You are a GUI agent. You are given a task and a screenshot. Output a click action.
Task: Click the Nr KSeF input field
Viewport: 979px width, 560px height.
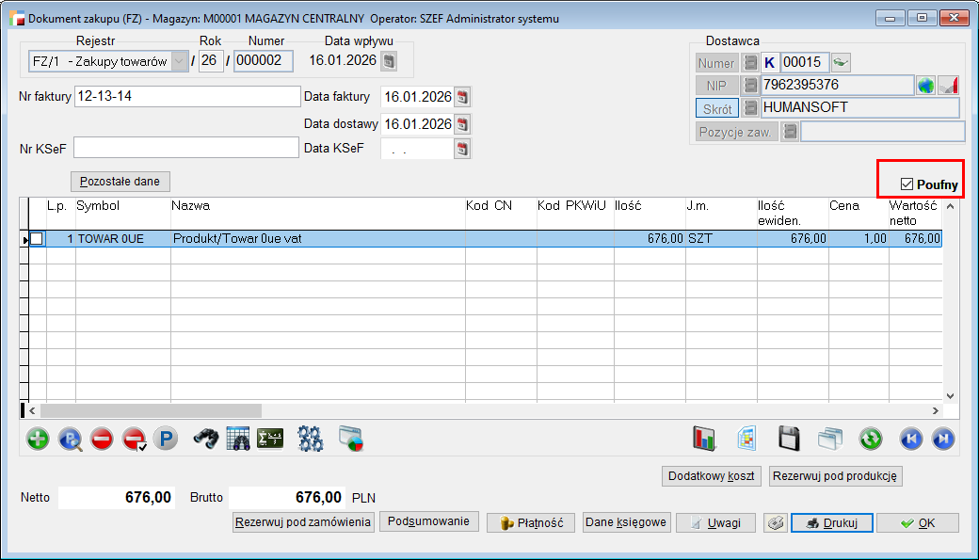coord(186,149)
